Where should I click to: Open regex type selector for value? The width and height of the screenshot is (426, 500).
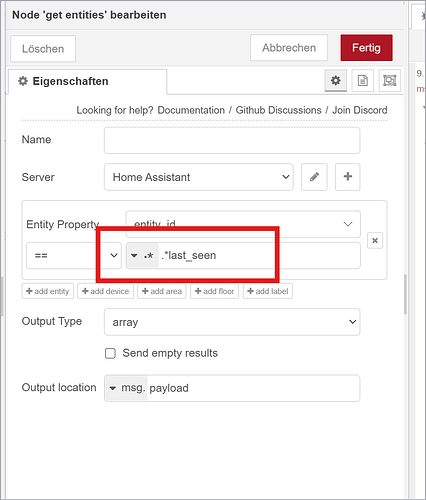click(x=142, y=256)
